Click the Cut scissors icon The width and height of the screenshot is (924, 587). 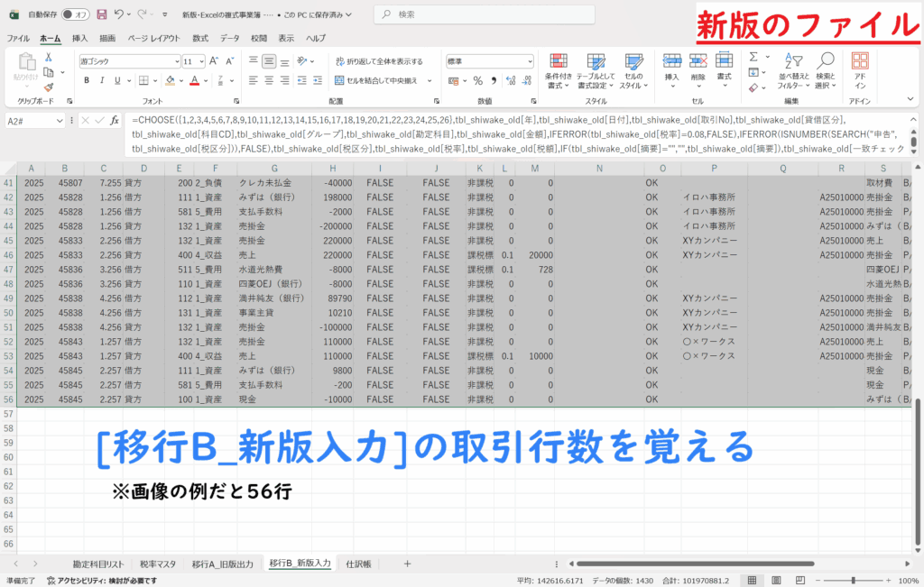coord(49,58)
